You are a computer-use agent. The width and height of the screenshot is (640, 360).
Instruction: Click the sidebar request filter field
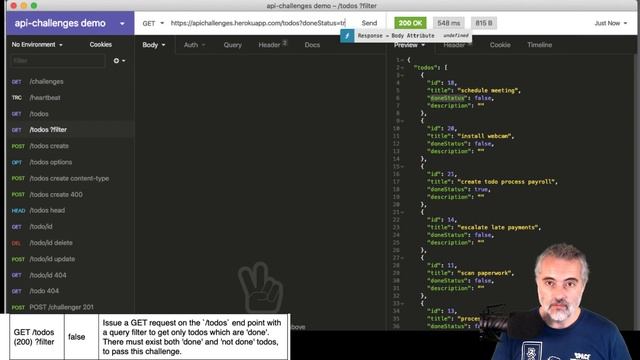coord(58,61)
